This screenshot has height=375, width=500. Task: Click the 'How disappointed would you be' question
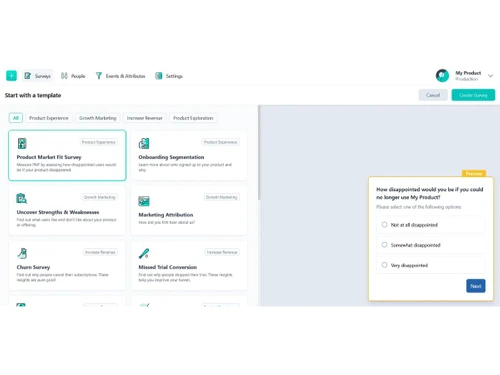coord(430,193)
